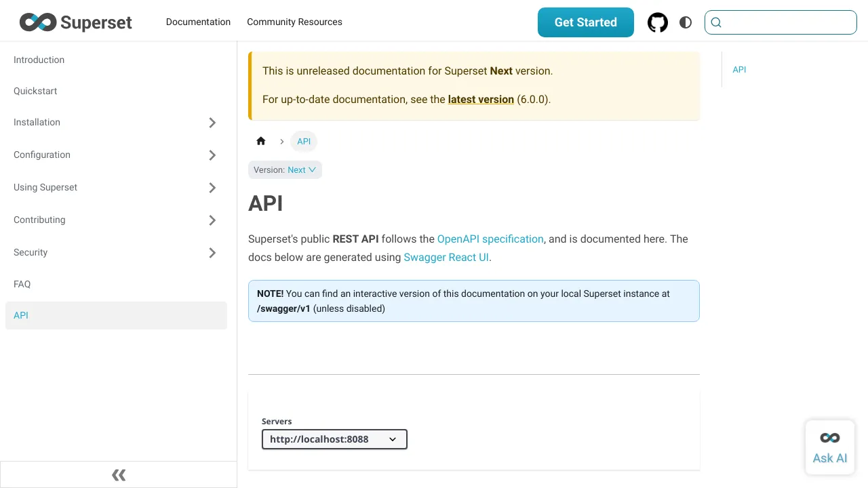
Task: Open the Documentation menu
Action: pyautogui.click(x=198, y=22)
